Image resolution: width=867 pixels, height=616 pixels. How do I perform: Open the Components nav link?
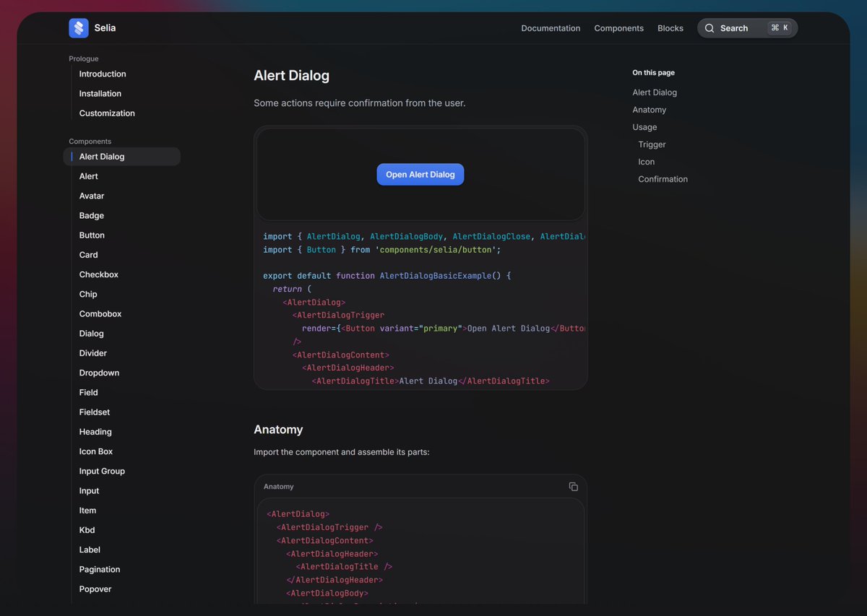[618, 28]
